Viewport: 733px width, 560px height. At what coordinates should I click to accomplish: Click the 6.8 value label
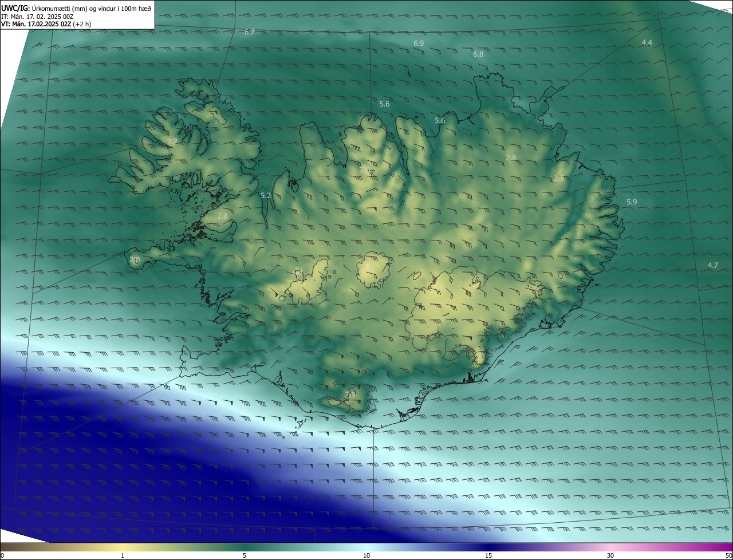pyautogui.click(x=478, y=54)
